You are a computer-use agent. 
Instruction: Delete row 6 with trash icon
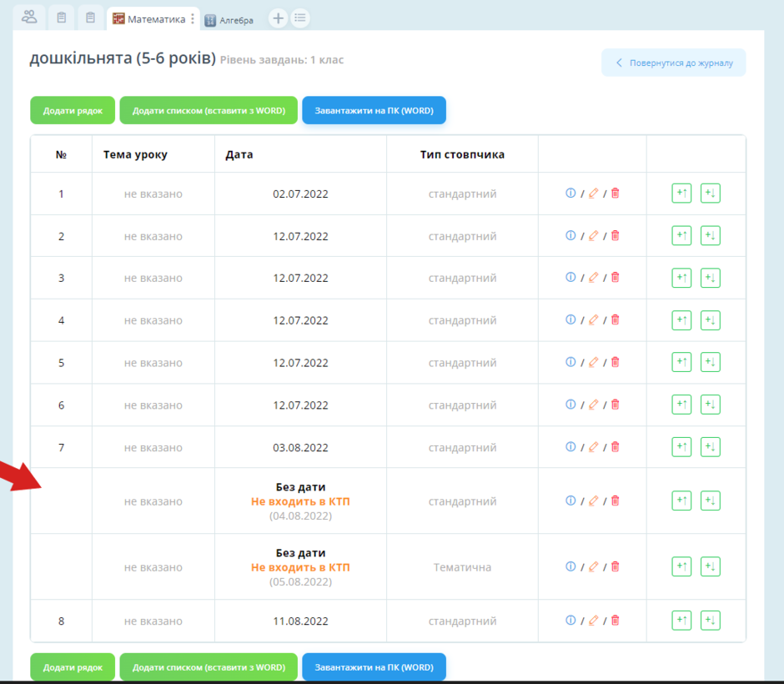[616, 405]
